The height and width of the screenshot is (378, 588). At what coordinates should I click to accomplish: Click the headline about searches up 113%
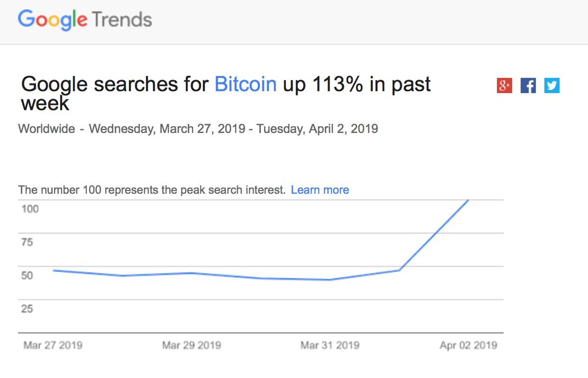[x=226, y=93]
